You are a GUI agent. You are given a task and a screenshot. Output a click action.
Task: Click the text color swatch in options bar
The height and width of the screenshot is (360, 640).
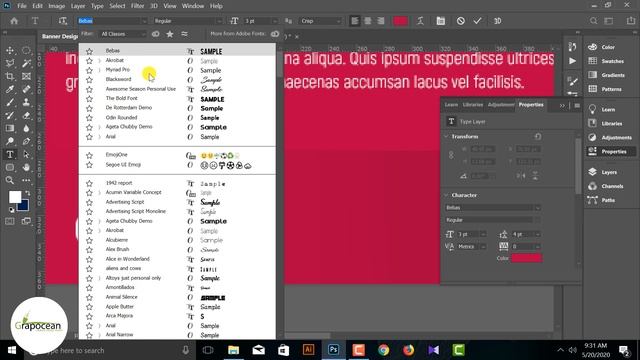coord(400,21)
